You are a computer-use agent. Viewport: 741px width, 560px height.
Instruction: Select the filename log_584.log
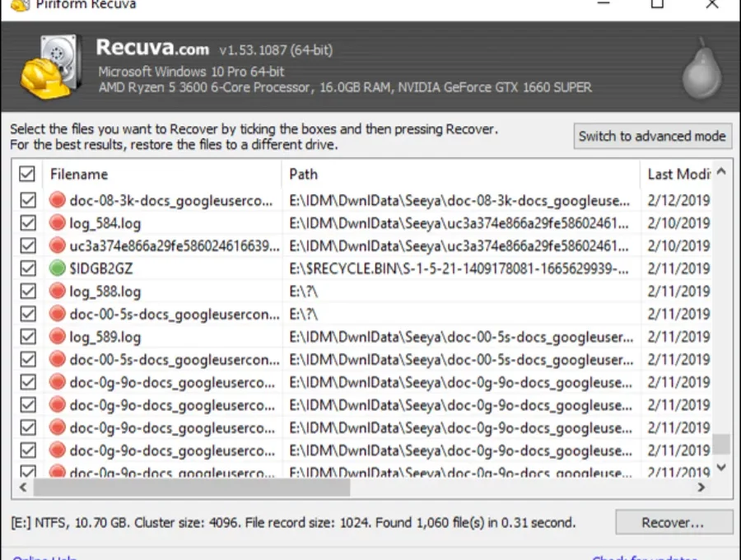[105, 223]
